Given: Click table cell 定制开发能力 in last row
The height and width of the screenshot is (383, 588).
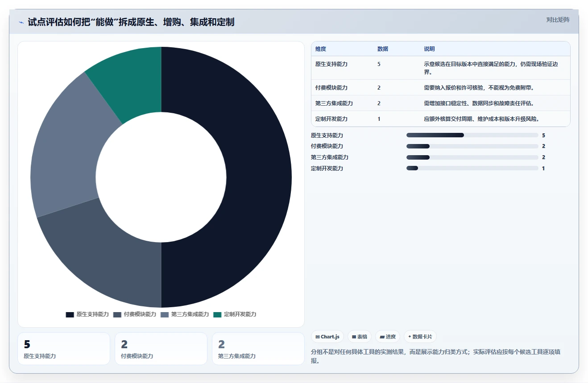Looking at the screenshot, I should click(331, 119).
